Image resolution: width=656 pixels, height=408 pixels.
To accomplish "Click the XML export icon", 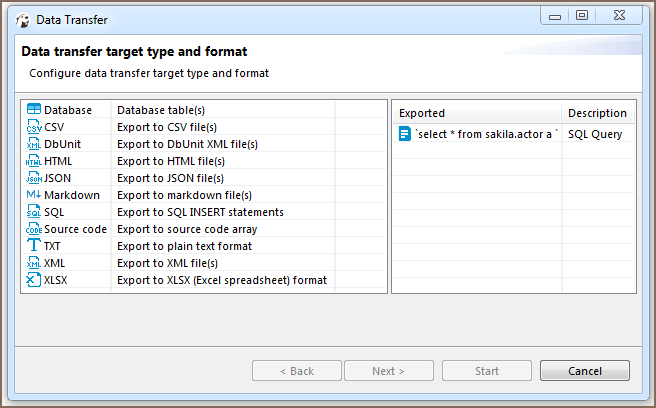I will point(34,263).
